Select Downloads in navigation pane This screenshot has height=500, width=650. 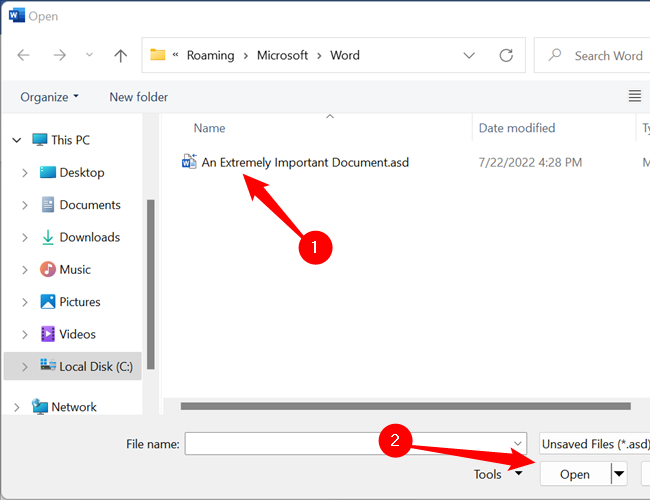point(90,237)
